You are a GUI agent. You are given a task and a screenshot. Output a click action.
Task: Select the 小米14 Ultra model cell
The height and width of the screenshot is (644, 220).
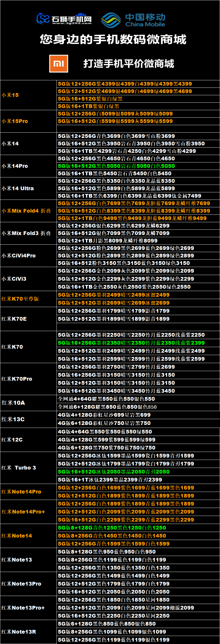tap(28, 188)
